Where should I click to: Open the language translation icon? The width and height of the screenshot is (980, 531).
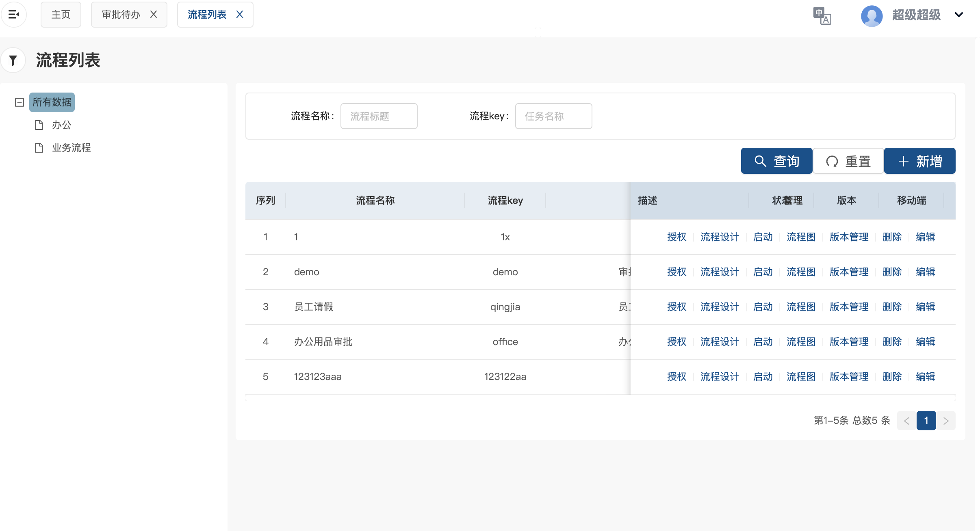tap(822, 16)
